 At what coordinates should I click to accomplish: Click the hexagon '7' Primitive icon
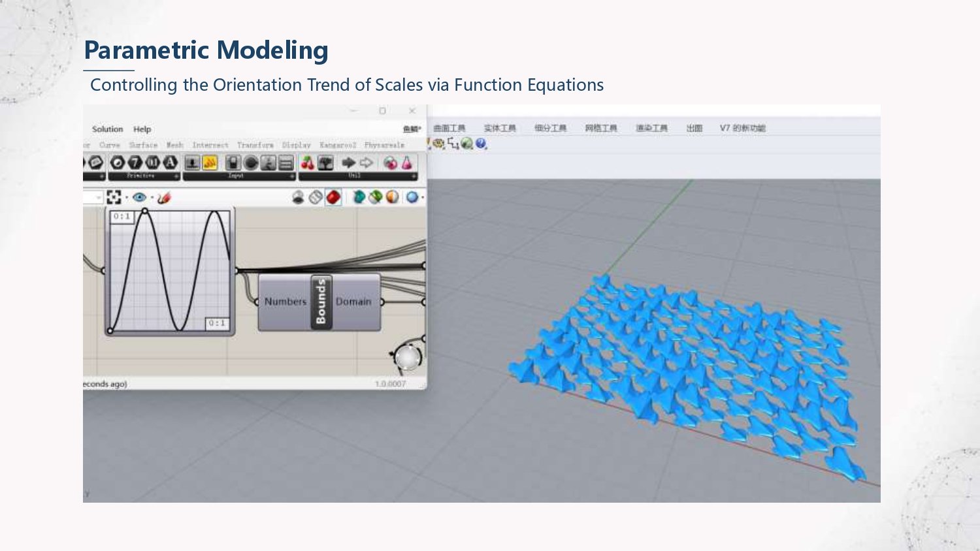[x=135, y=163]
